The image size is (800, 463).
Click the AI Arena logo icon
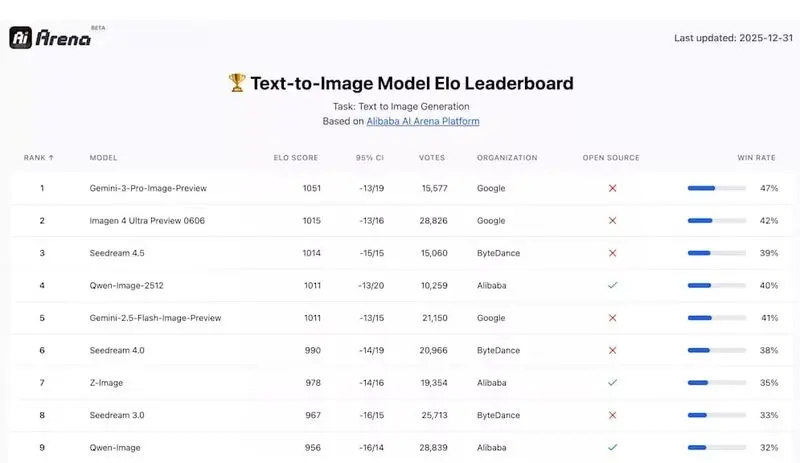20,38
